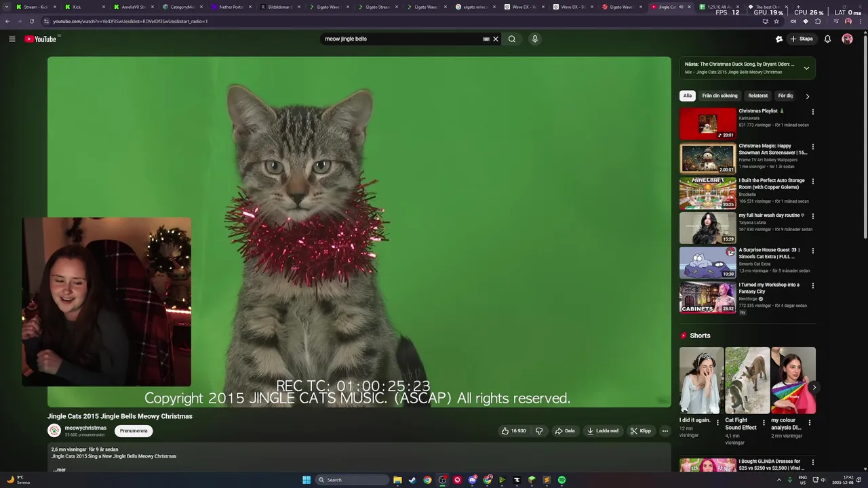Download the video via Ladda ned
868x488 pixels.
click(603, 430)
